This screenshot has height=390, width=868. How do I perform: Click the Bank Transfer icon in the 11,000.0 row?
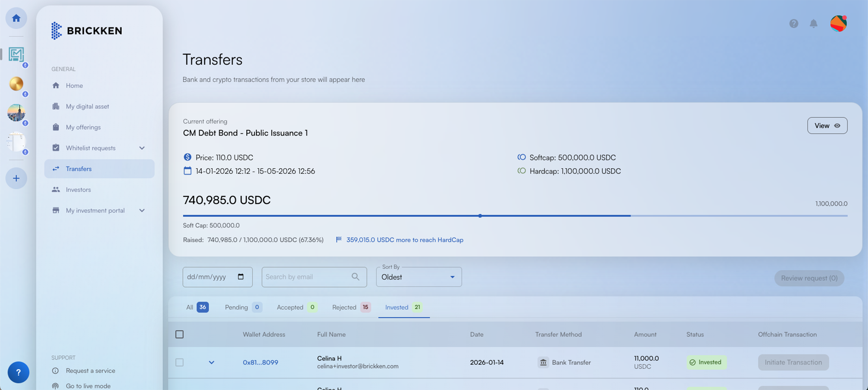(x=543, y=362)
